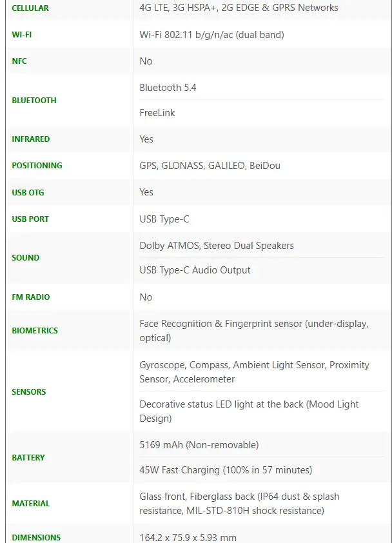Click the SOUND label
392x543 pixels.
(26, 258)
